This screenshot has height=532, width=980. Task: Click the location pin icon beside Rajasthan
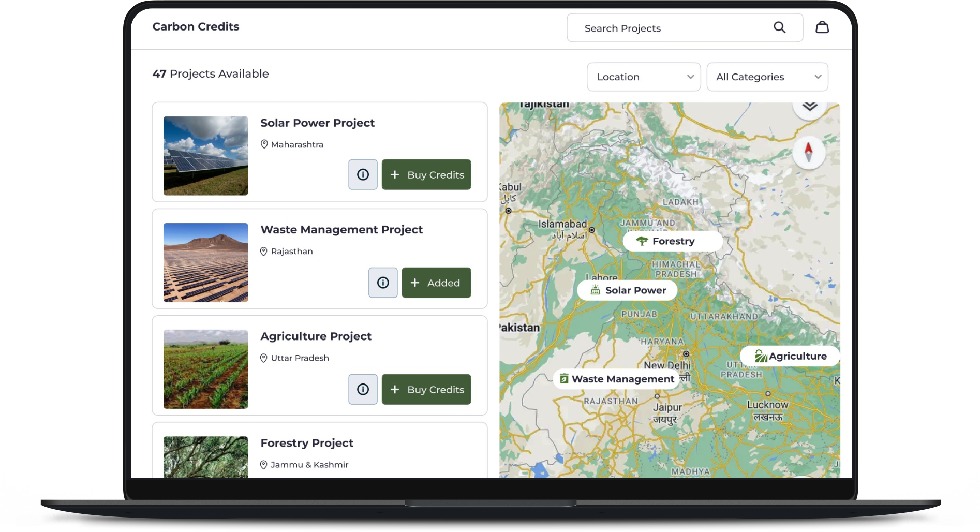click(x=263, y=252)
